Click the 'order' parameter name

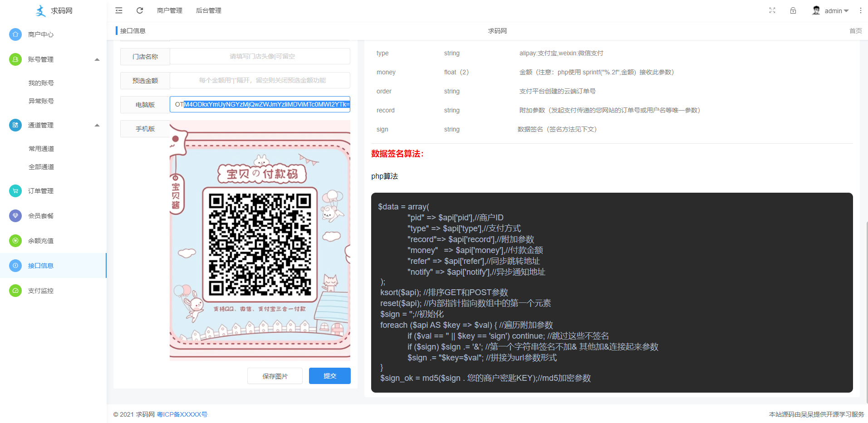click(384, 91)
